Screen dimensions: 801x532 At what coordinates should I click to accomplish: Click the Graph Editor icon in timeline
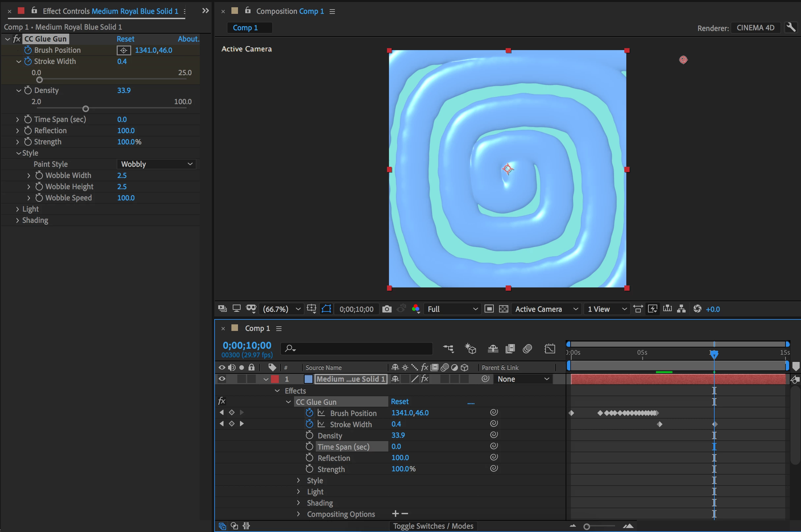click(549, 349)
